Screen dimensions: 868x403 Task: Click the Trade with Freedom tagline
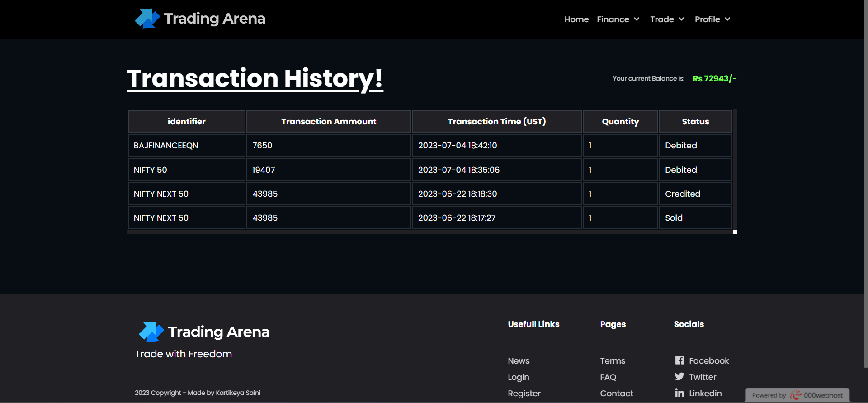tap(183, 354)
